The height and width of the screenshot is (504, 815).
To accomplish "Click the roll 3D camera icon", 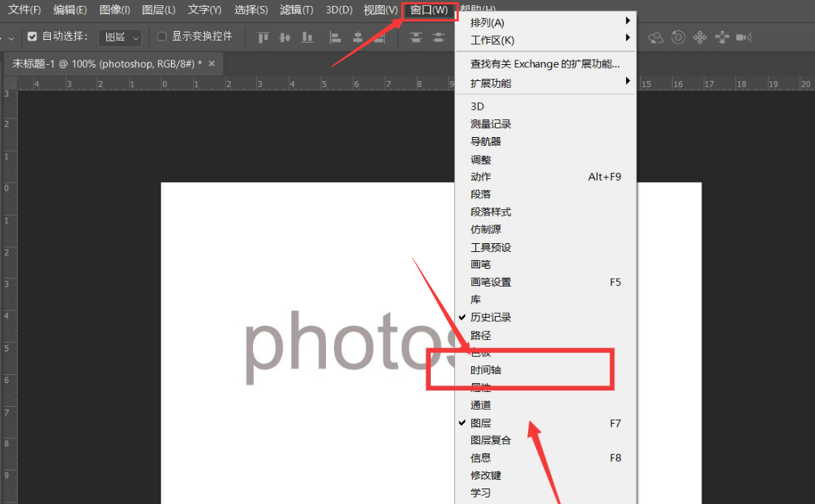I will pos(679,37).
